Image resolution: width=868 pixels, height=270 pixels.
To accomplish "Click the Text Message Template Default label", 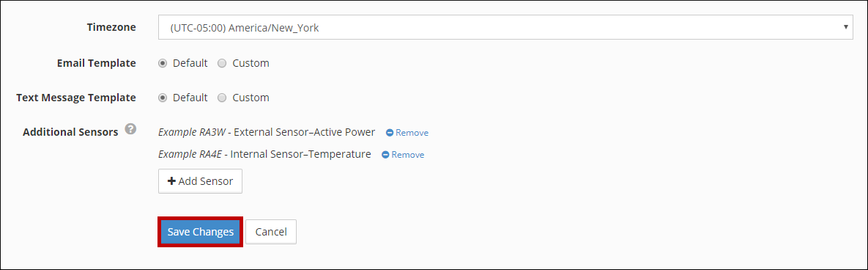I will click(190, 98).
